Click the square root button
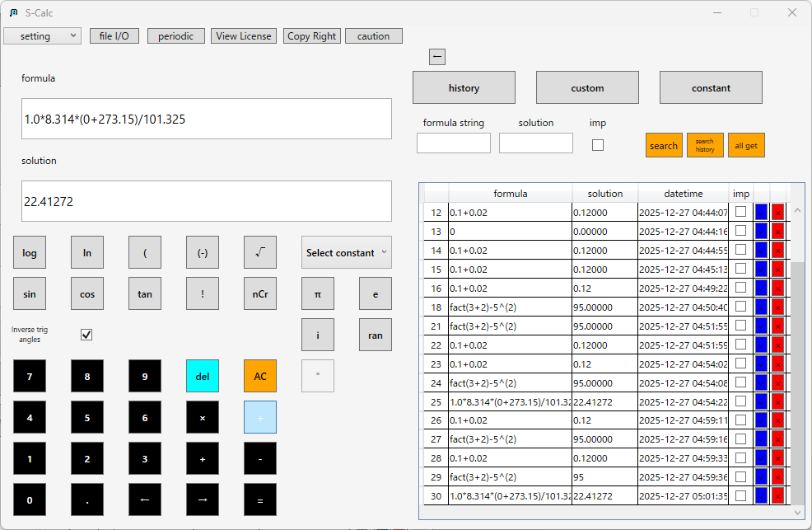 coord(260,252)
